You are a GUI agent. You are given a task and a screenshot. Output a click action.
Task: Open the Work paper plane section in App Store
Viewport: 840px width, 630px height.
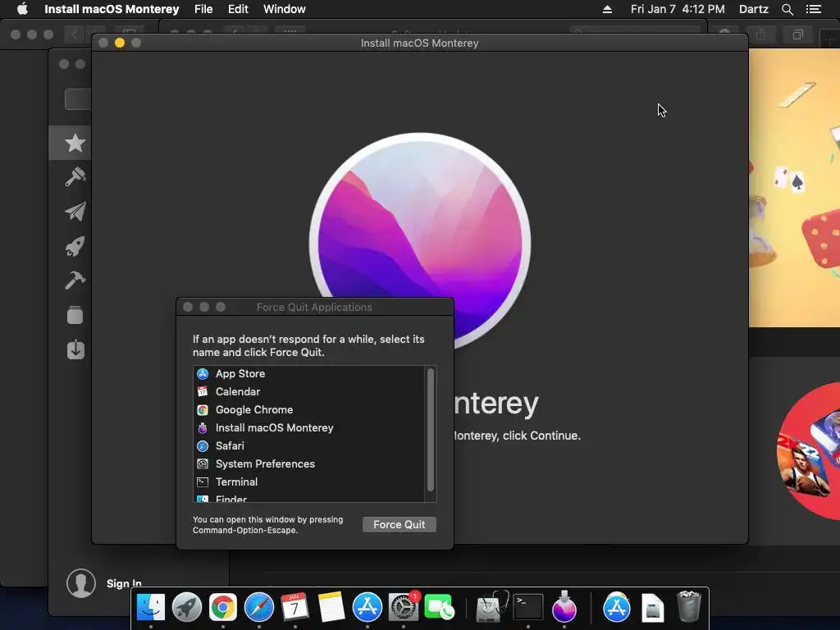tap(75, 212)
